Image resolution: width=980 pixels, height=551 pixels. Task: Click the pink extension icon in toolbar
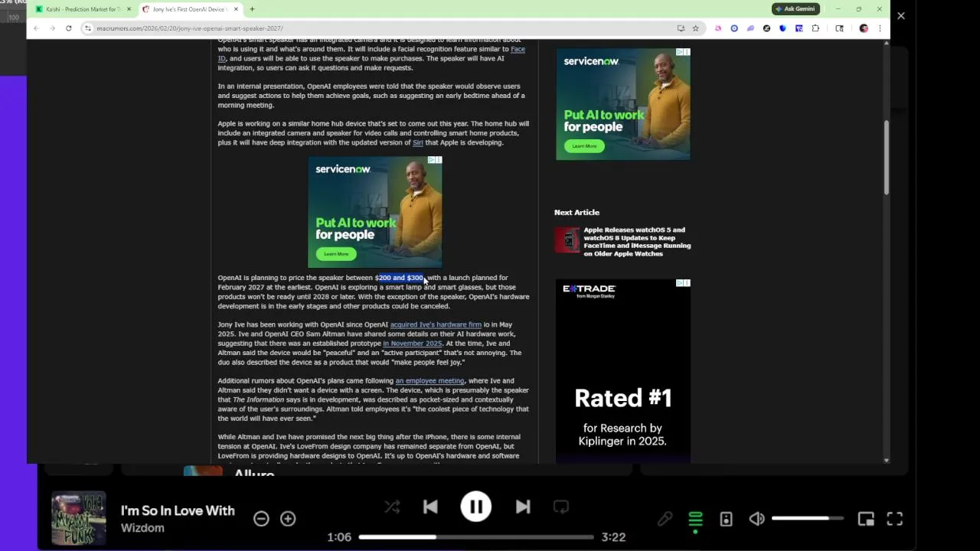(x=717, y=28)
